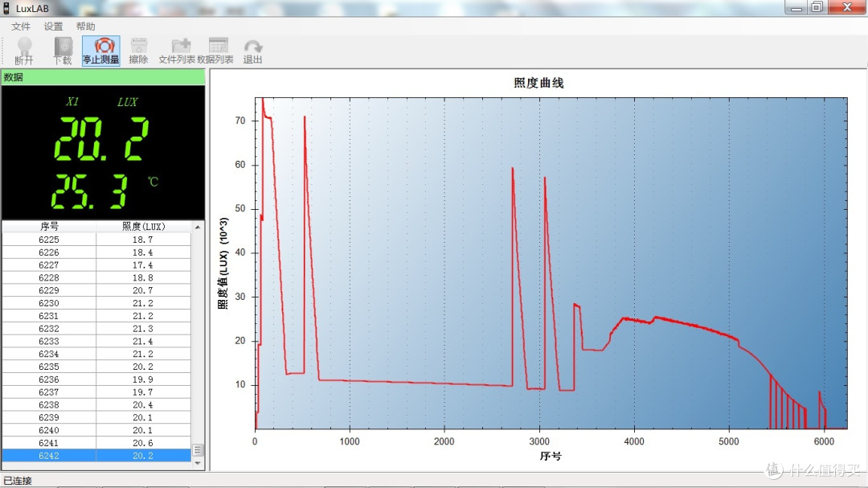Click the 照度曲线 chart title
868x488 pixels.
click(538, 83)
